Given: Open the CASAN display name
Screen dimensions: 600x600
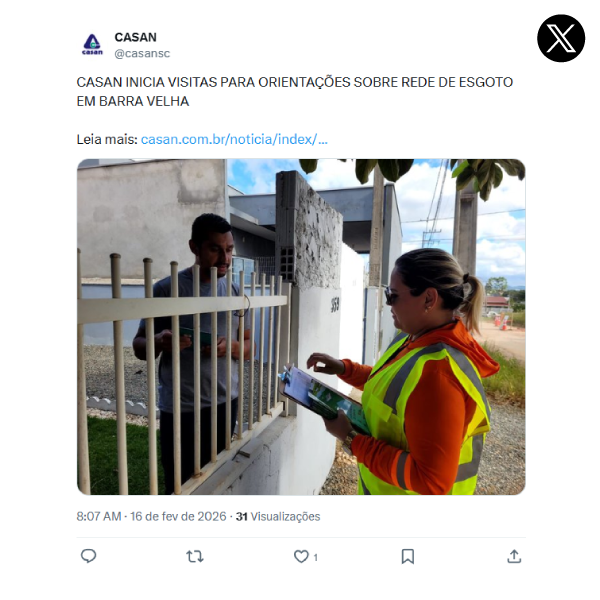Looking at the screenshot, I should (135, 37).
